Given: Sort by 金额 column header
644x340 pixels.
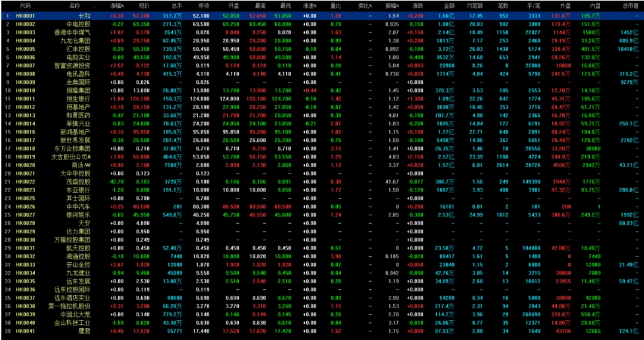Looking at the screenshot, I should [x=449, y=6].
